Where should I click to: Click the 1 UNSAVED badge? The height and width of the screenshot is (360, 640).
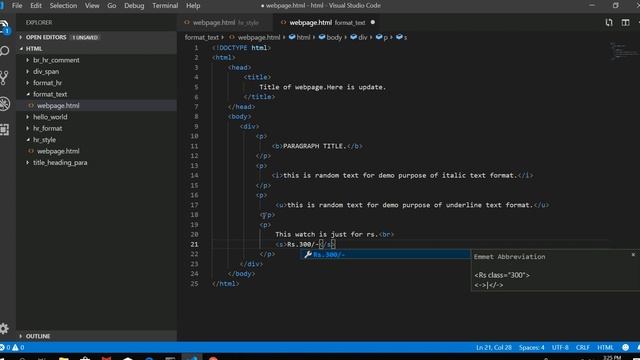coord(85,38)
